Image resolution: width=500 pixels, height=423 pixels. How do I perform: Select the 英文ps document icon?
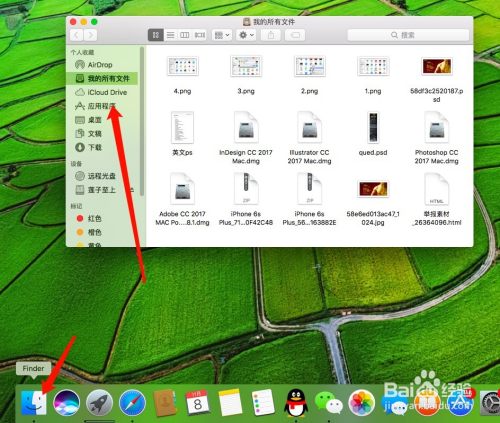182,128
